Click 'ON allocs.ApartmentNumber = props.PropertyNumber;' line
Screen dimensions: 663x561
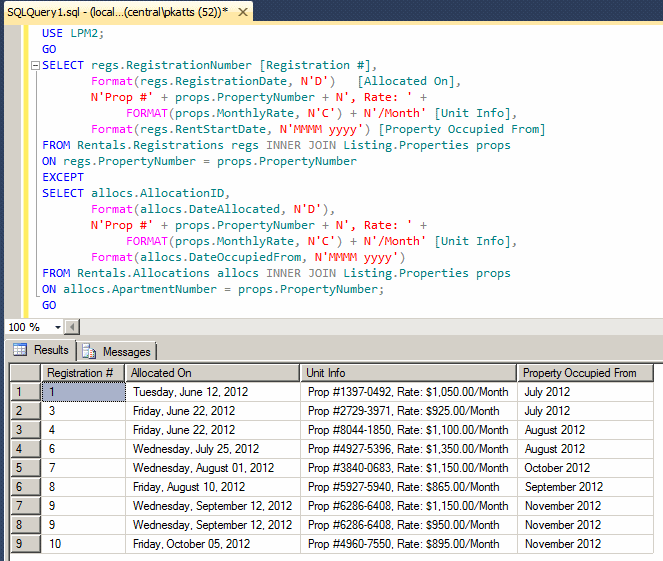pyautogui.click(x=213, y=290)
